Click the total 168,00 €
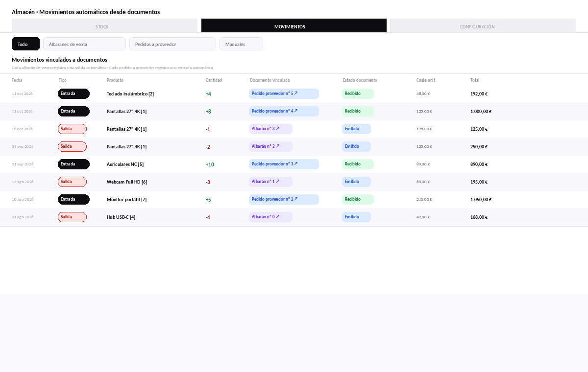Image resolution: width=588 pixels, height=372 pixels. [x=479, y=217]
